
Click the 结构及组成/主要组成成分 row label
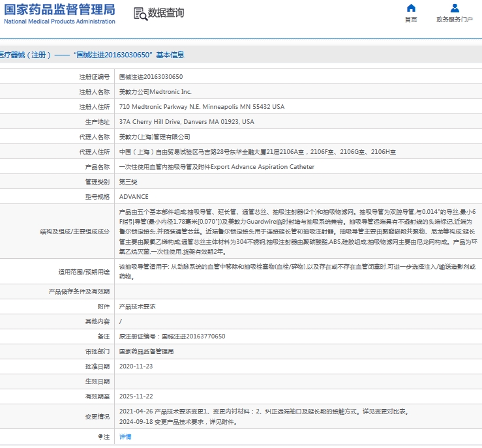point(75,231)
